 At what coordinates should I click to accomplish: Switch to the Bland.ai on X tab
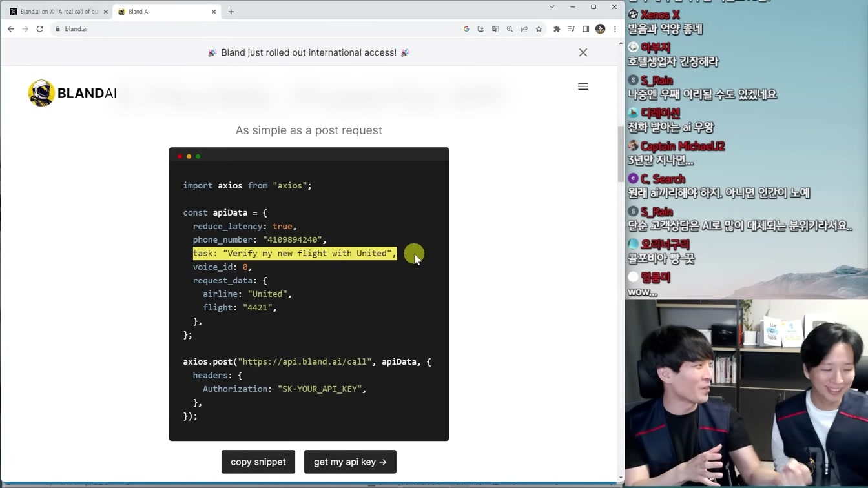(57, 12)
